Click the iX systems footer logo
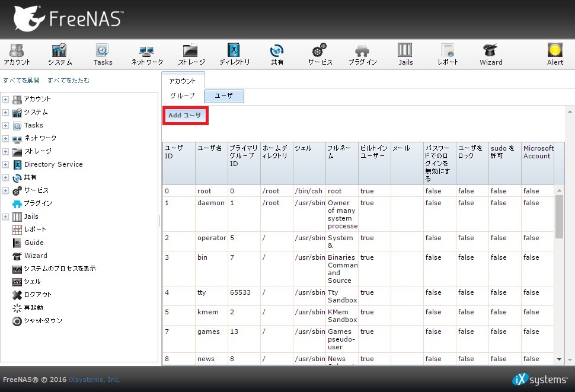Image resolution: width=575 pixels, height=392 pixels. point(539,380)
